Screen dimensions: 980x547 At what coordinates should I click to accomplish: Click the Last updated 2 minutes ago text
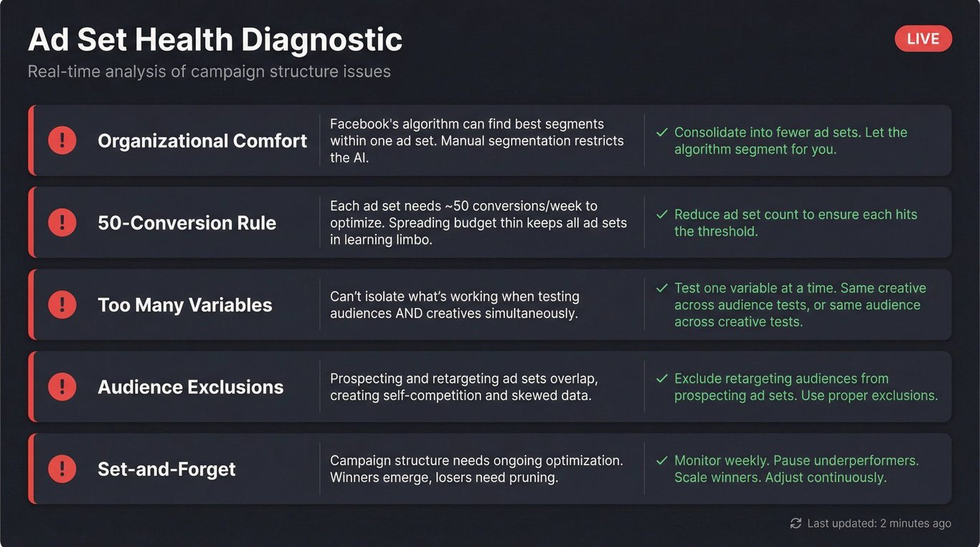(x=879, y=523)
